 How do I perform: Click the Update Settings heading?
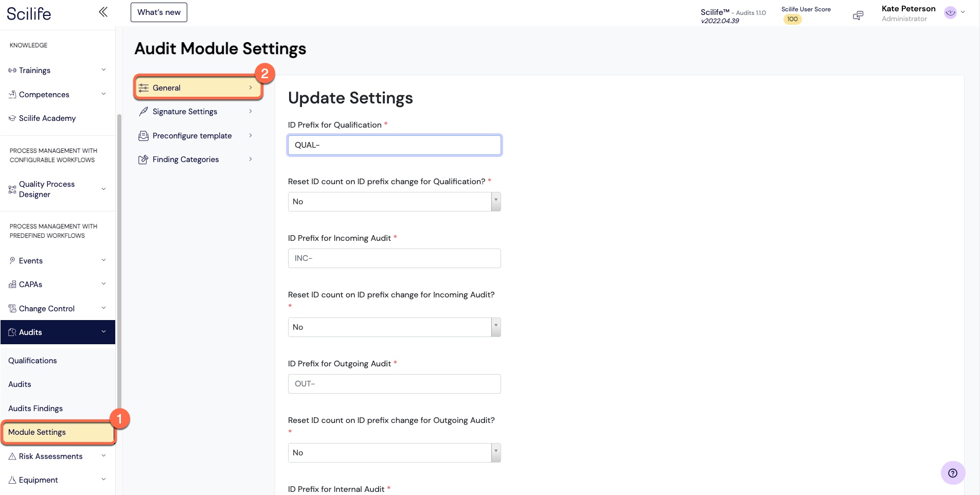click(x=350, y=98)
